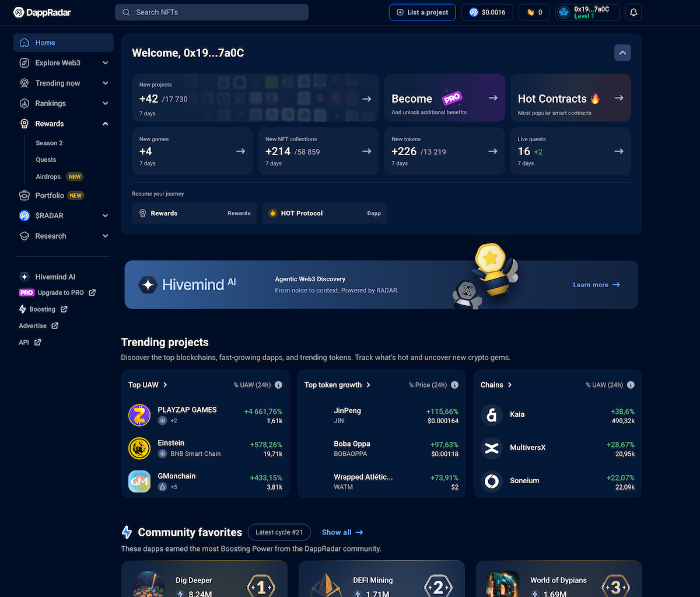
Task: Expand the Research chevron
Action: 106,236
